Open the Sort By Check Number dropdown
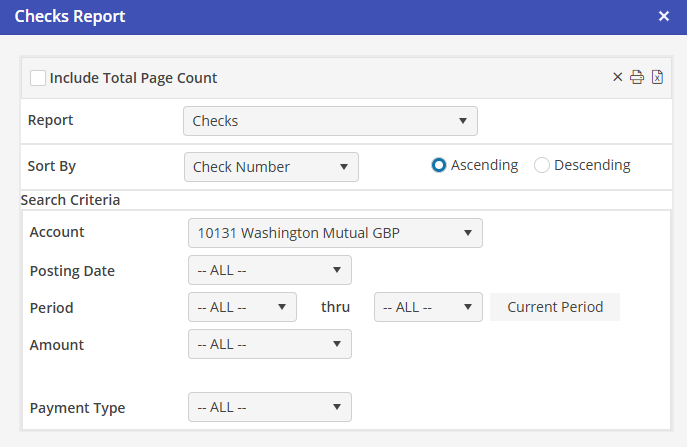The width and height of the screenshot is (687, 447). [271, 167]
